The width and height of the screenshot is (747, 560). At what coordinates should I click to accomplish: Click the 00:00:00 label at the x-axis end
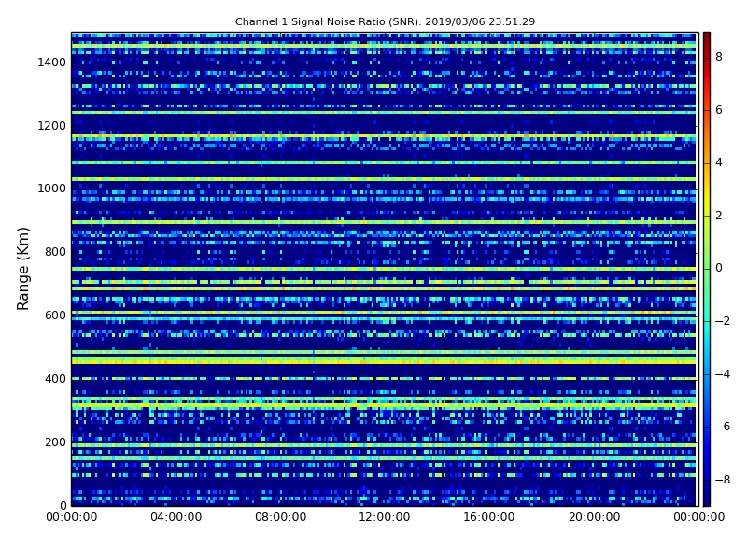pos(698,517)
